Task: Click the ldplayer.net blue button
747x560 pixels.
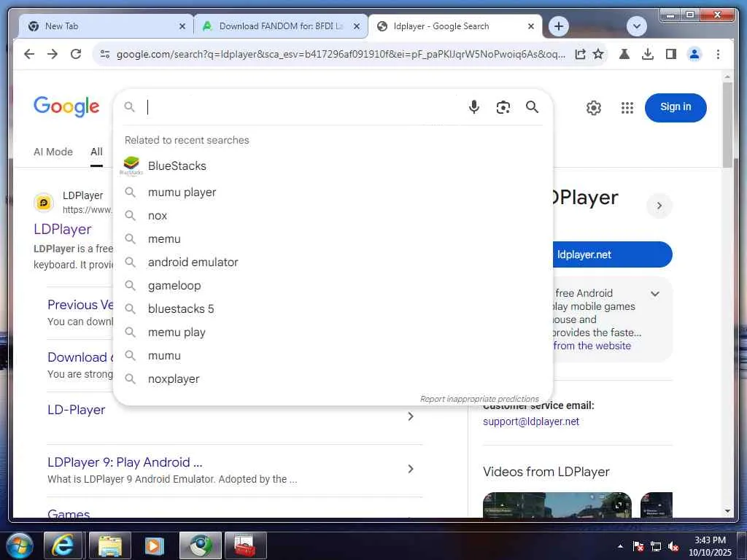Action: click(x=612, y=254)
